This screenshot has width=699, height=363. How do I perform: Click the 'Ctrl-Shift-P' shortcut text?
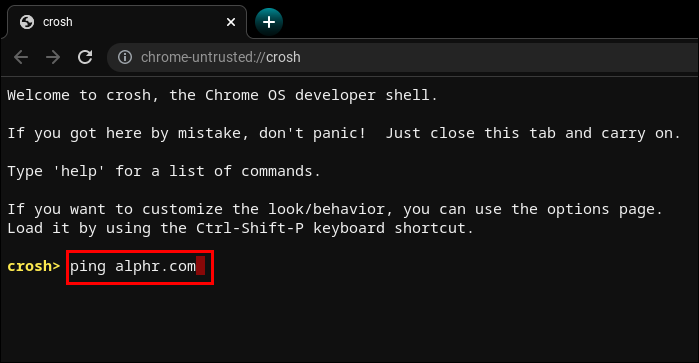pyautogui.click(x=250, y=228)
